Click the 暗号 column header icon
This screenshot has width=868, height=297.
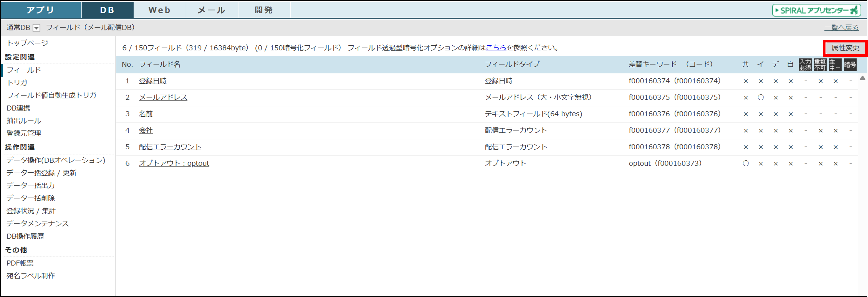click(850, 64)
